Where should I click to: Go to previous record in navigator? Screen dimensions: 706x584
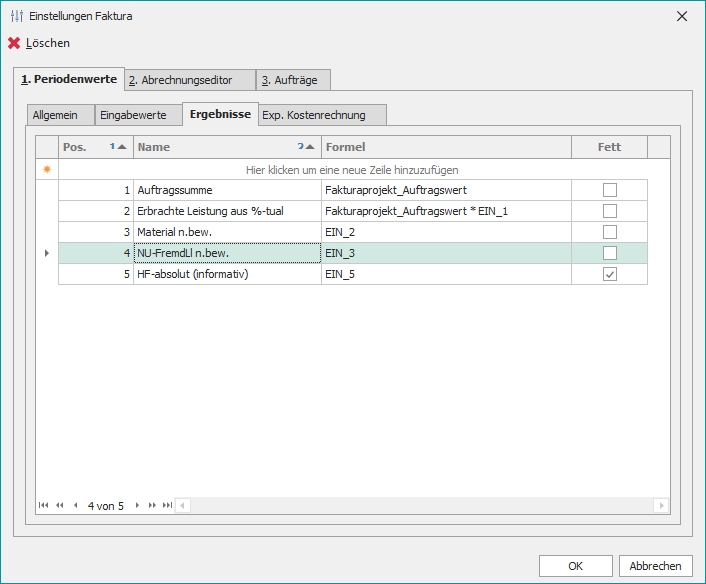[x=75, y=506]
